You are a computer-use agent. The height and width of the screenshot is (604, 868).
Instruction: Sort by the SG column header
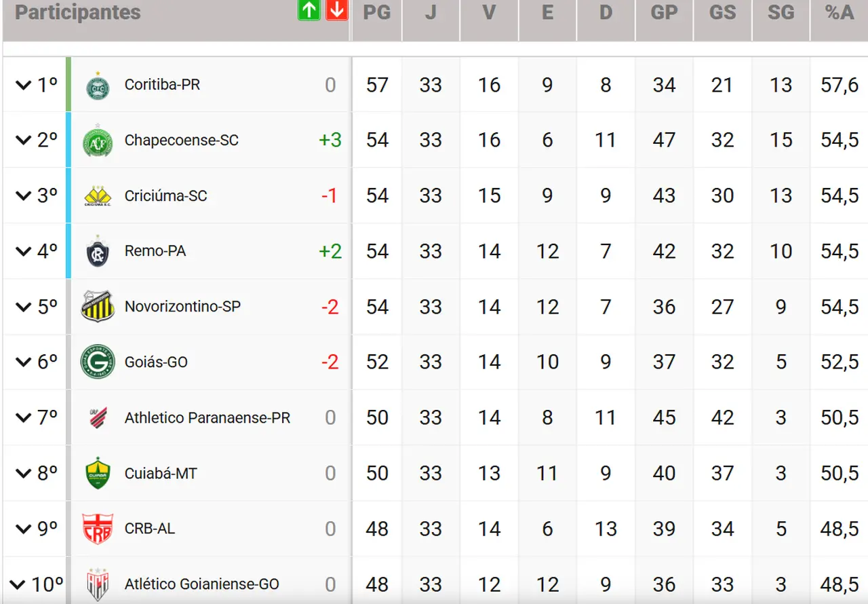pos(781,12)
